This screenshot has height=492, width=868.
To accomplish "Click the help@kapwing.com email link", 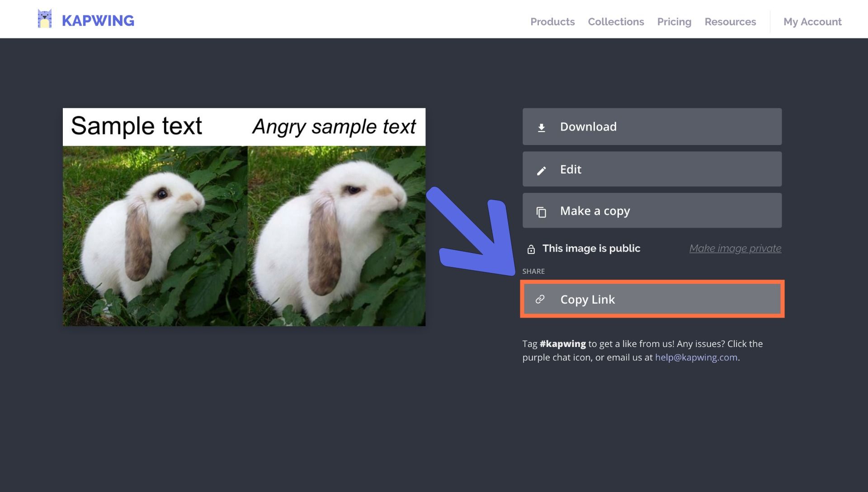I will click(696, 357).
